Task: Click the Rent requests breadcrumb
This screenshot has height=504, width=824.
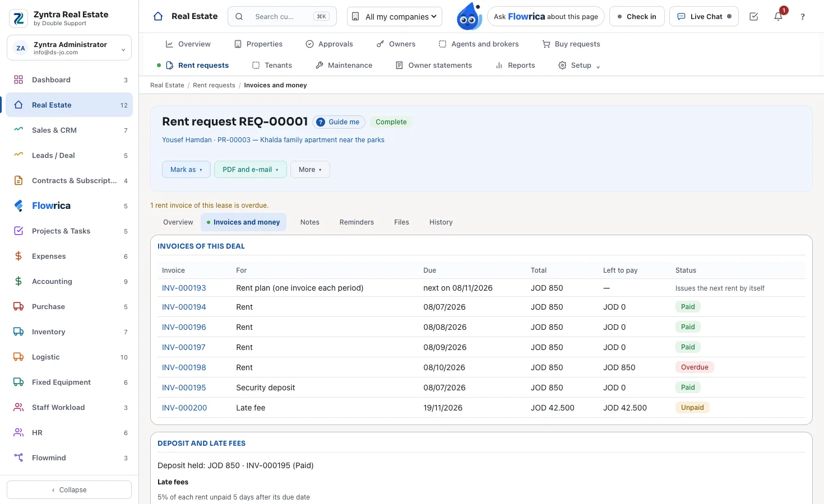Action: click(x=214, y=85)
